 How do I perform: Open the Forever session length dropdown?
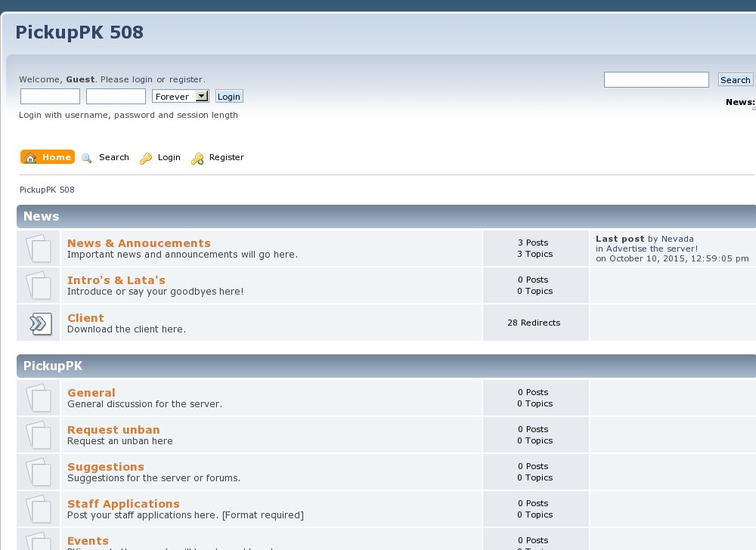click(180, 97)
